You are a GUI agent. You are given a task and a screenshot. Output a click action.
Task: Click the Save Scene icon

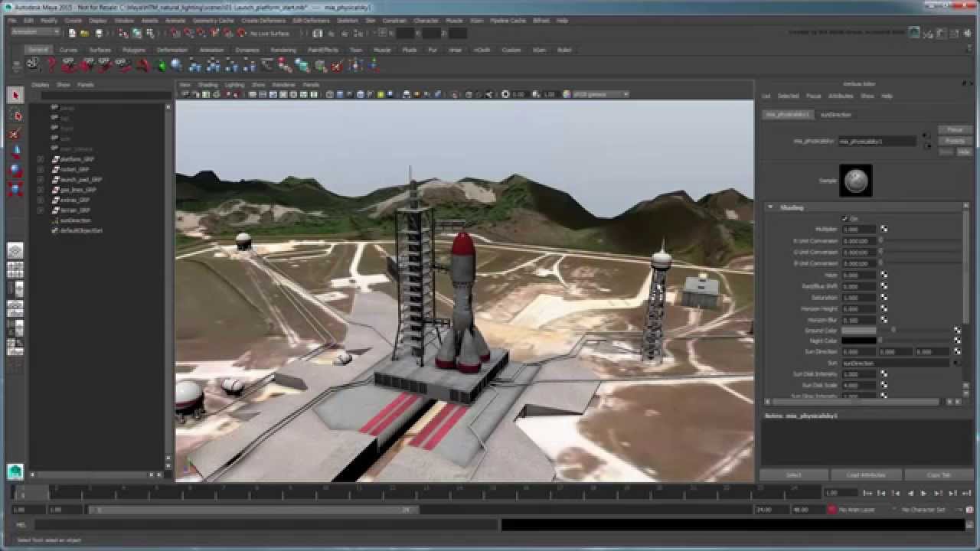pos(99,33)
